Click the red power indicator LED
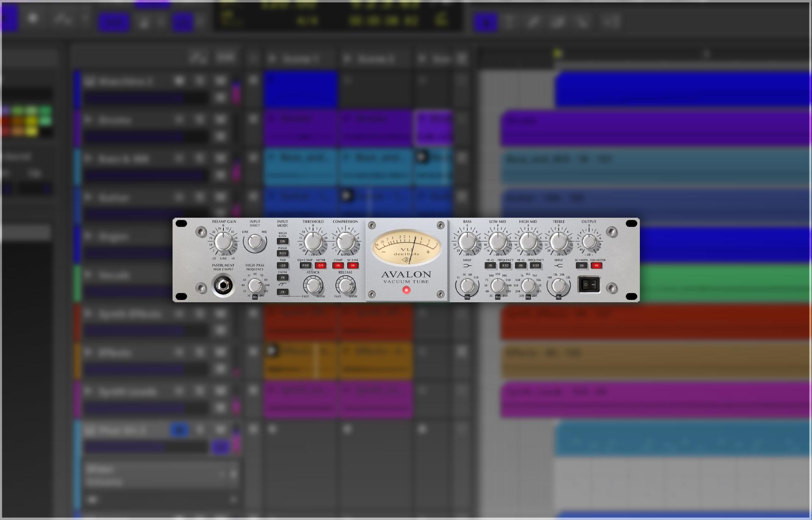 [406, 290]
